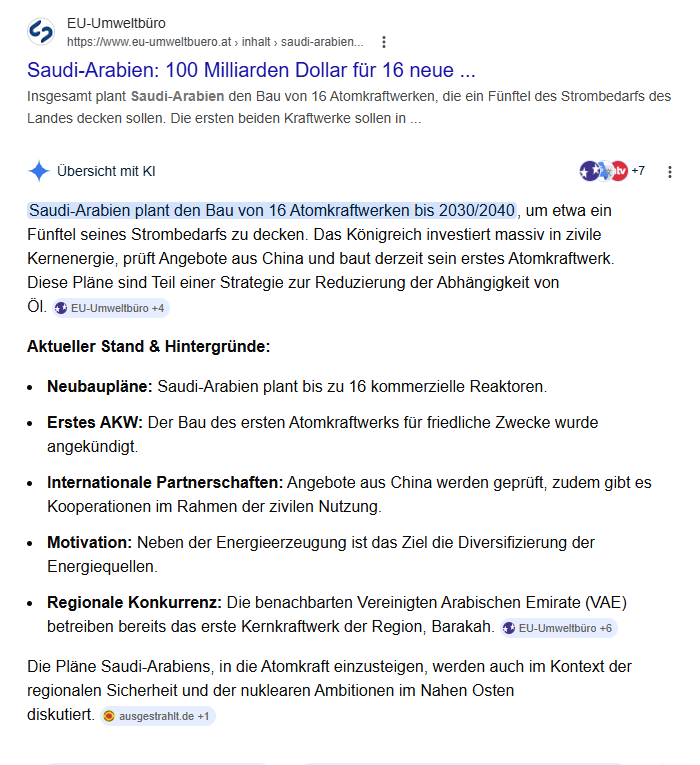Click the 'Aktueller Stand & Hintergründe' heading

(148, 347)
